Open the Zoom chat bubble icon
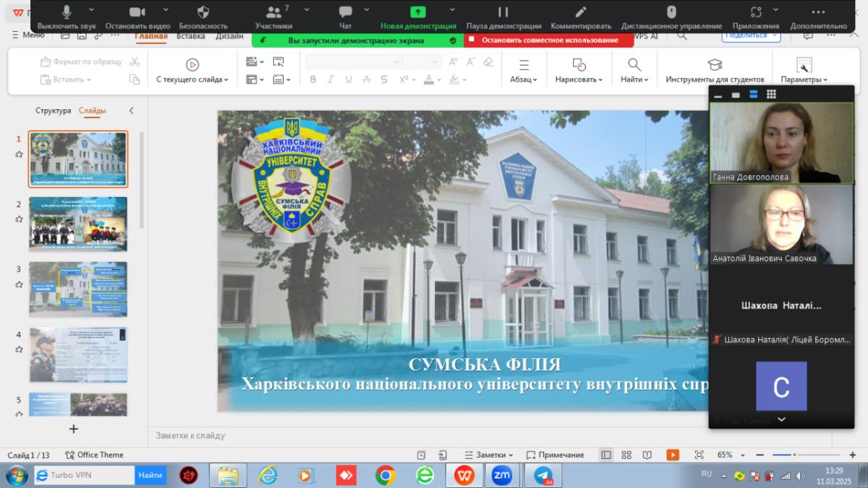This screenshot has height=488, width=868. (x=345, y=12)
